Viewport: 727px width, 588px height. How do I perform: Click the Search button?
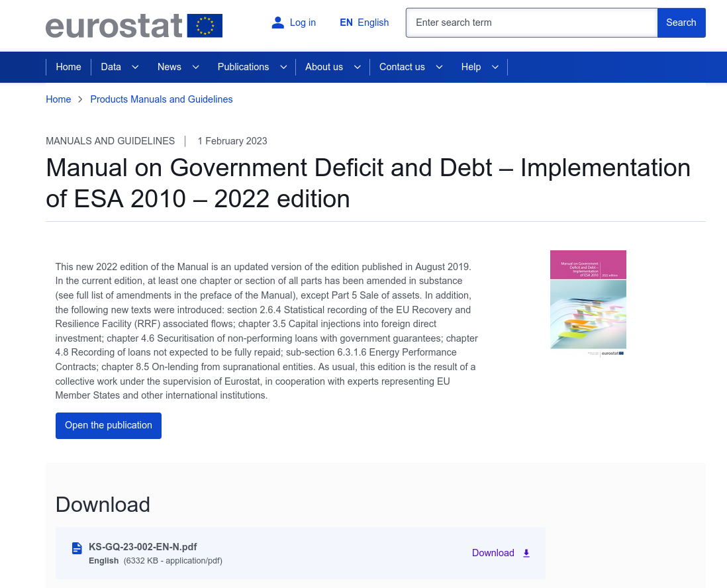(x=681, y=23)
